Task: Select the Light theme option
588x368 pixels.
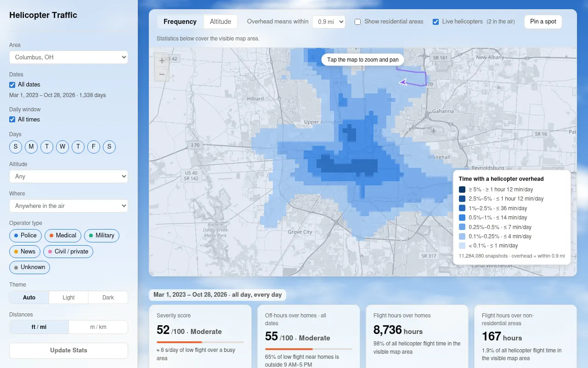Action: tap(68, 298)
